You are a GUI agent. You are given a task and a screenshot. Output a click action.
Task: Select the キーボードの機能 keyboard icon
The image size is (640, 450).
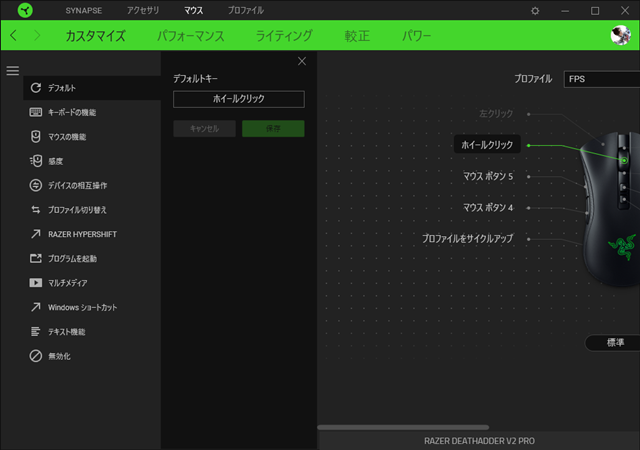tap(36, 112)
